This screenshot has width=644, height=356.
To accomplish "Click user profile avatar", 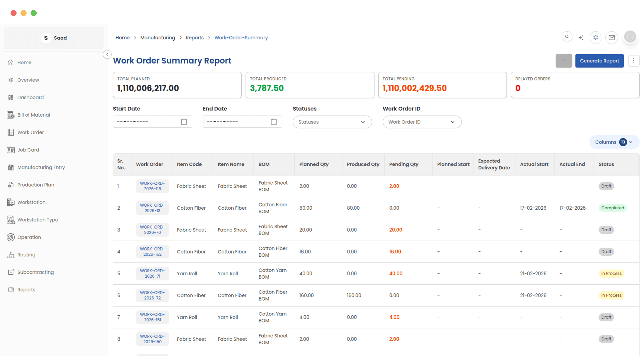I will [630, 37].
